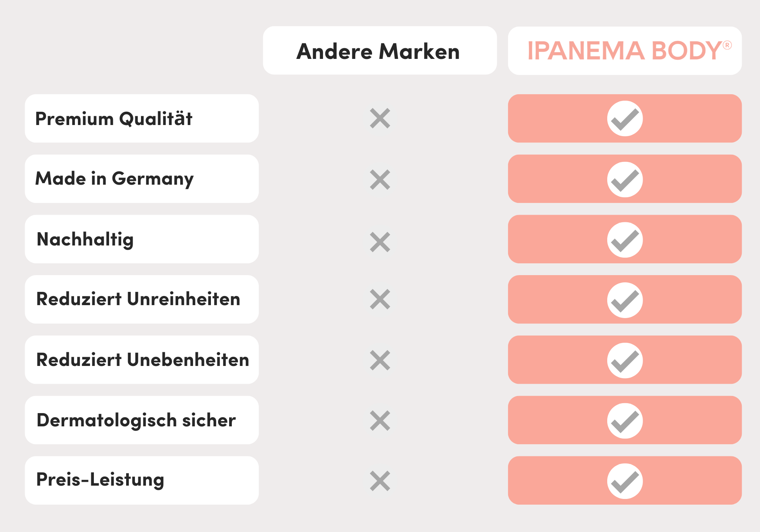Click the Made in Germany label

click(x=114, y=179)
